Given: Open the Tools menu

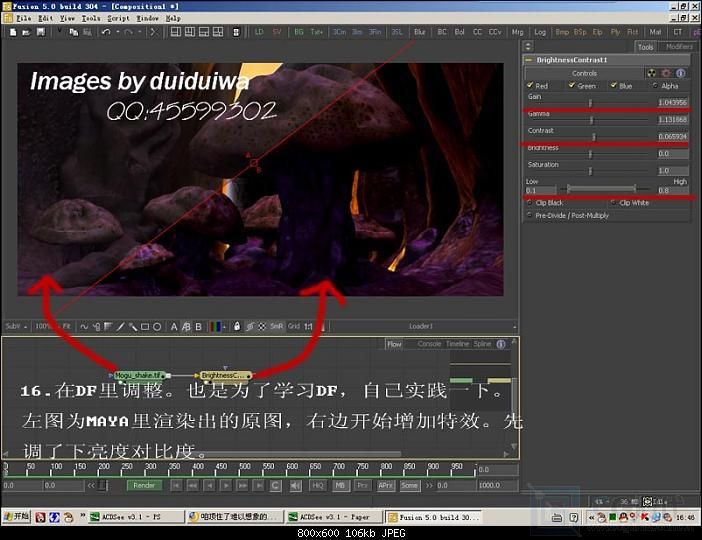Looking at the screenshot, I should coord(91,18).
